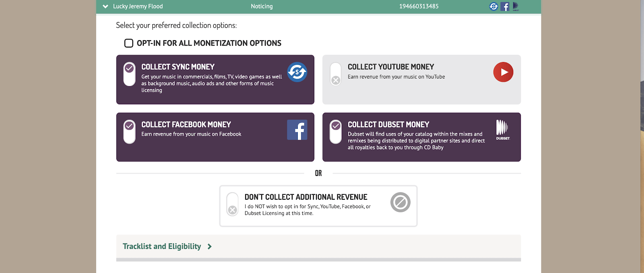Turn on Don't Collect Additional Revenue switch
The width and height of the screenshot is (644, 273).
(x=232, y=204)
